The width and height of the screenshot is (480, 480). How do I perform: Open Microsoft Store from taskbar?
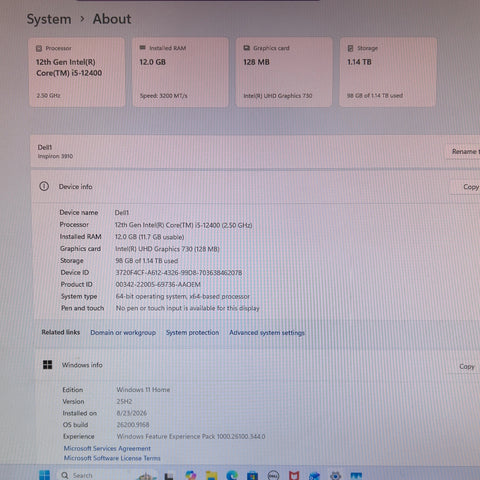point(252,476)
